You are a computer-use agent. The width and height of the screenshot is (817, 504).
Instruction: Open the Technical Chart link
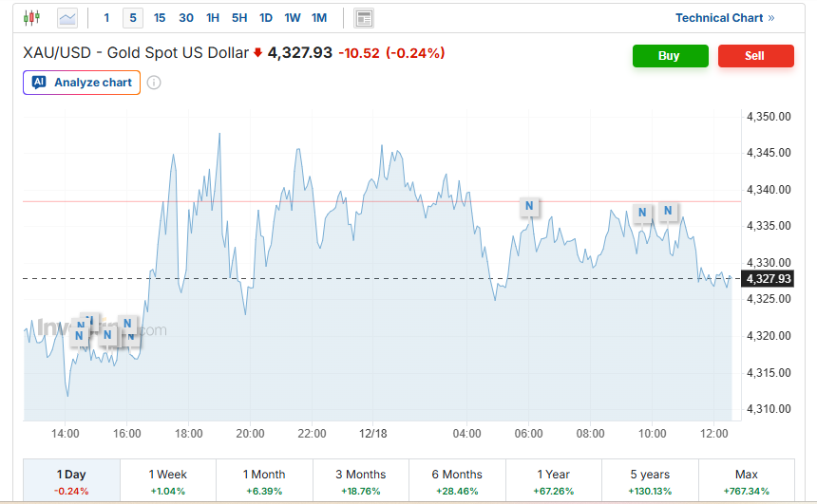(725, 18)
